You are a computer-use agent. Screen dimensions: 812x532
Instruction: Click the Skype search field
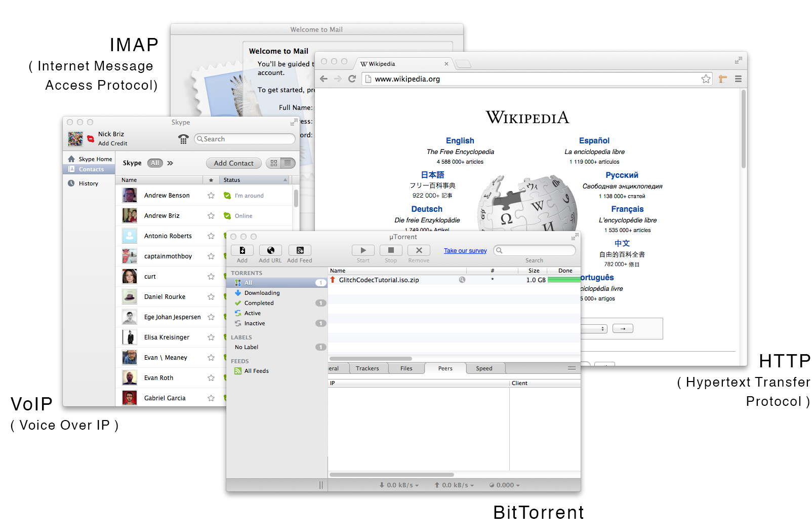click(245, 139)
